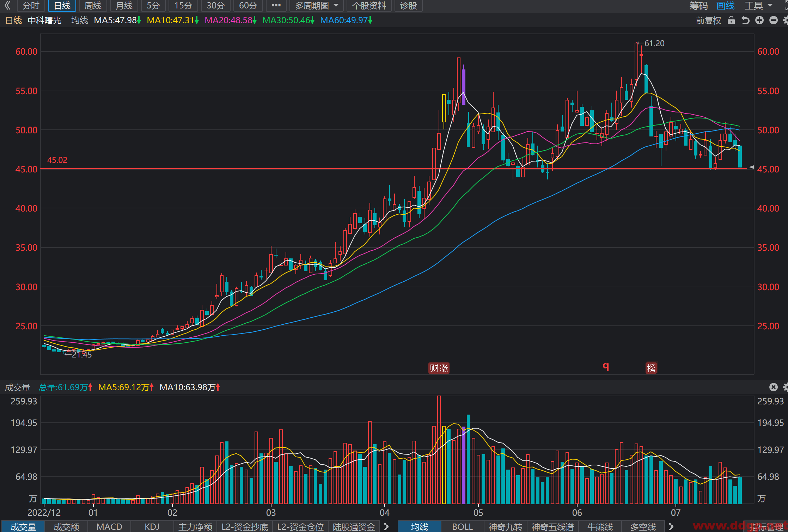
Task: Select the 60分 period
Action: pos(248,6)
